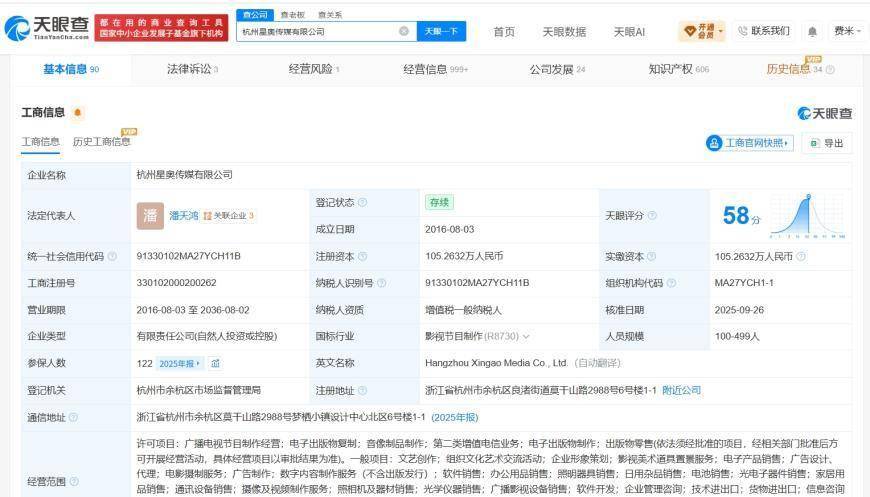The image size is (870, 497).
Task: Switch to the 基本信息 tab
Action: click(x=71, y=69)
